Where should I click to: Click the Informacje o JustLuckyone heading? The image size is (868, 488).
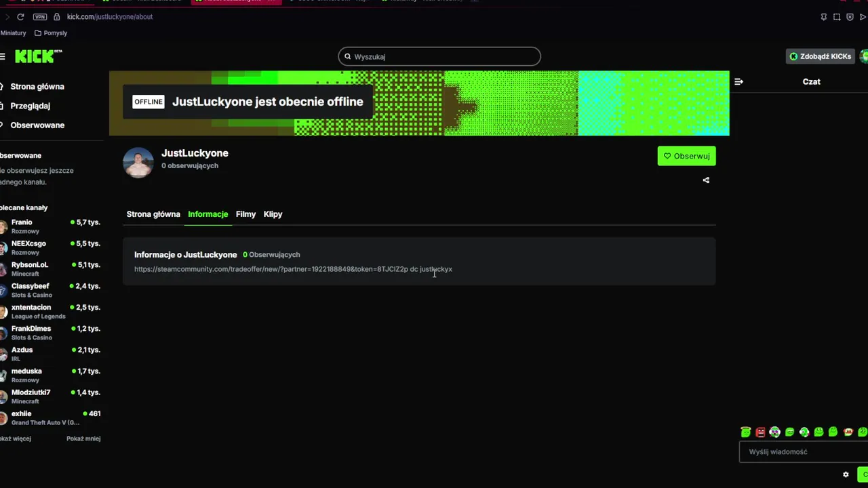[x=185, y=255]
